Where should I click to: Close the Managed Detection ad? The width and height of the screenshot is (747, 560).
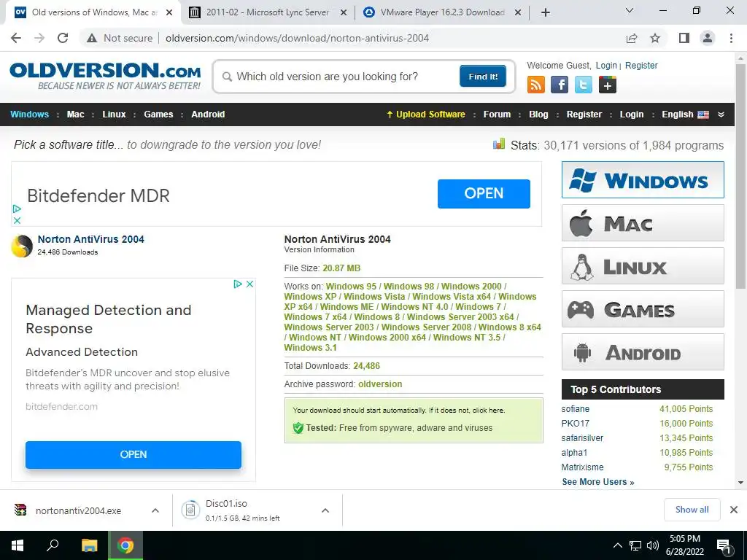point(249,284)
